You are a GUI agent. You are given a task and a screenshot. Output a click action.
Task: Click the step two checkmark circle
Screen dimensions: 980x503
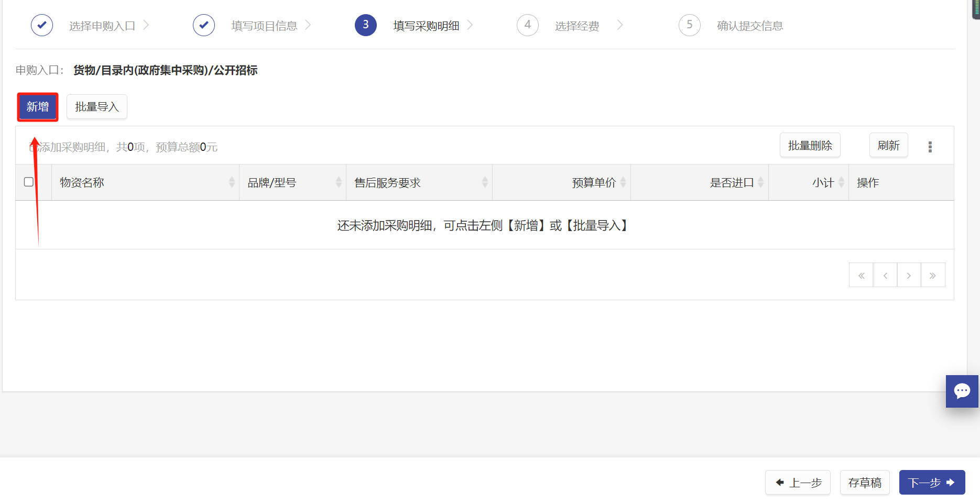click(204, 25)
